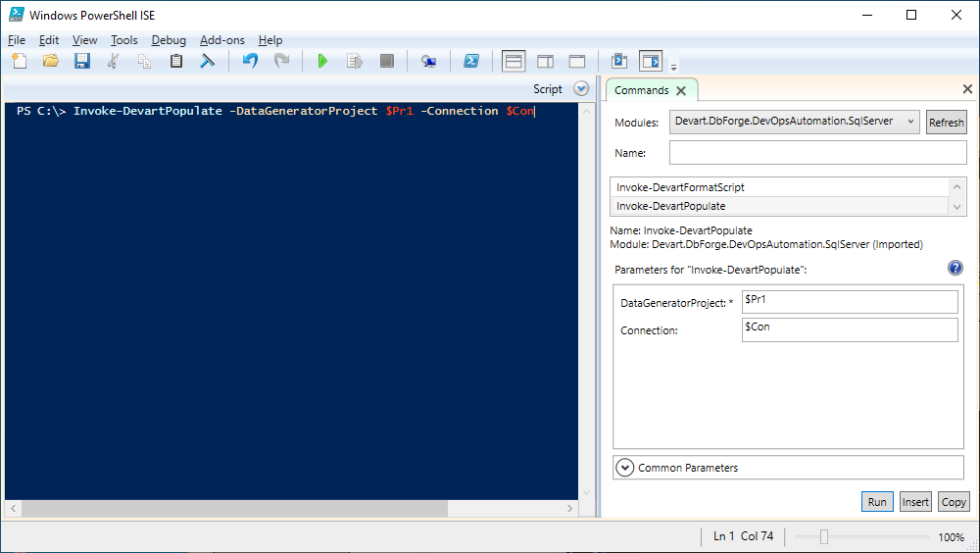
Task: Run selection toolbar icon
Action: point(355,61)
